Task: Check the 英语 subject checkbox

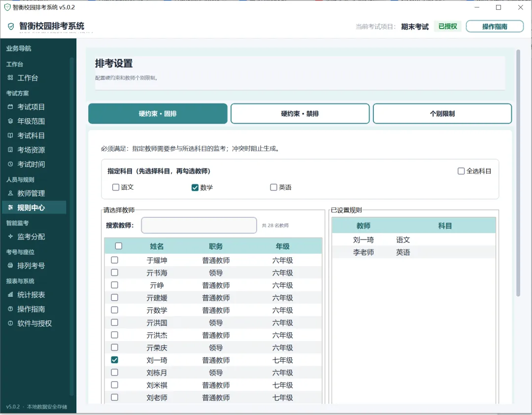Action: pyautogui.click(x=273, y=187)
